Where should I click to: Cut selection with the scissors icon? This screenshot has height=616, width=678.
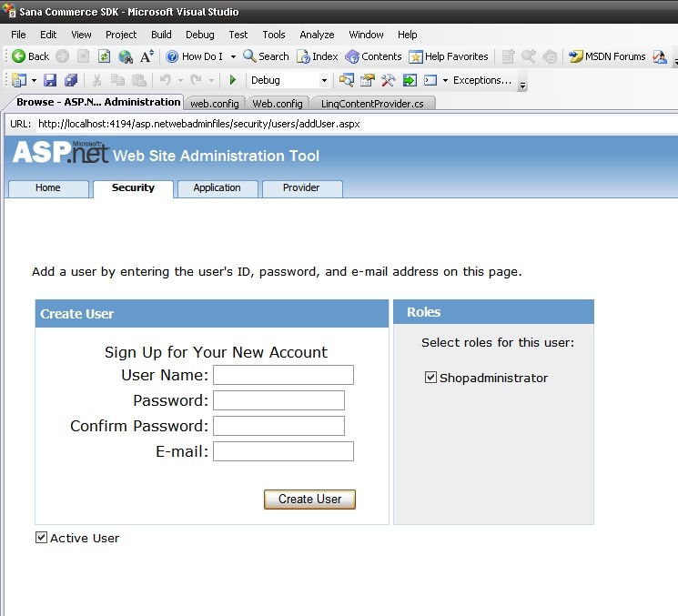pyautogui.click(x=96, y=80)
